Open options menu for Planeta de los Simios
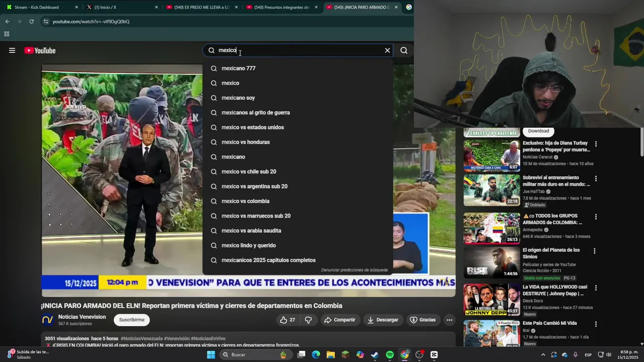644x362 pixels. 594,251
